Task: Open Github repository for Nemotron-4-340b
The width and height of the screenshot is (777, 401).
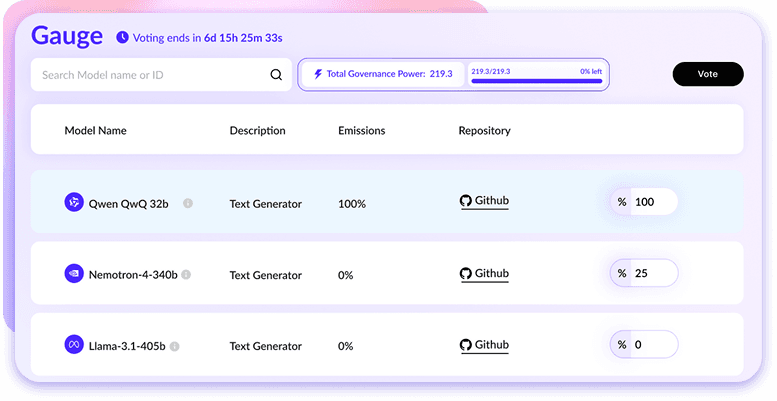Action: [485, 273]
